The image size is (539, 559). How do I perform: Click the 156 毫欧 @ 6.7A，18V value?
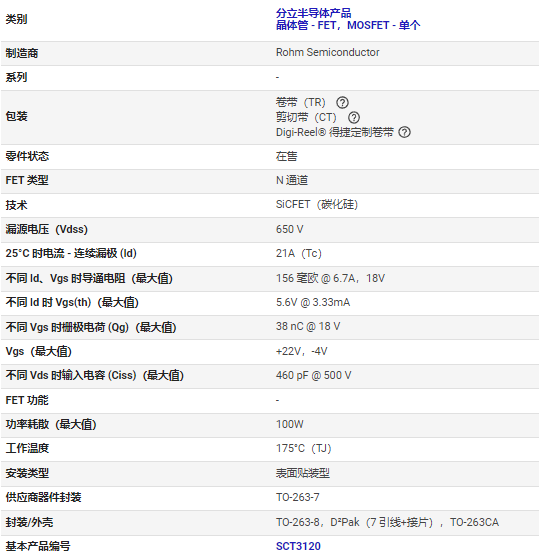click(x=330, y=278)
